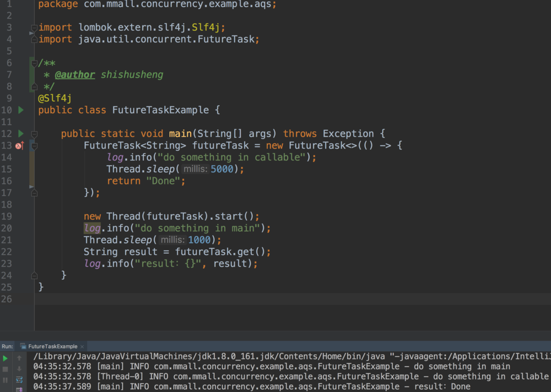The image size is (551, 392).
Task: Click console line with java command path
Action: [292, 357]
